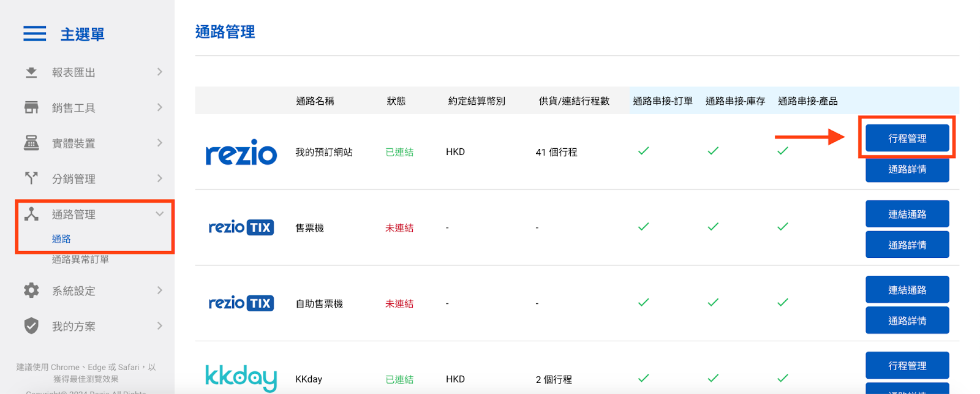Image resolution: width=980 pixels, height=394 pixels.
Task: Open the 我的方案 menu item
Action: (x=73, y=327)
